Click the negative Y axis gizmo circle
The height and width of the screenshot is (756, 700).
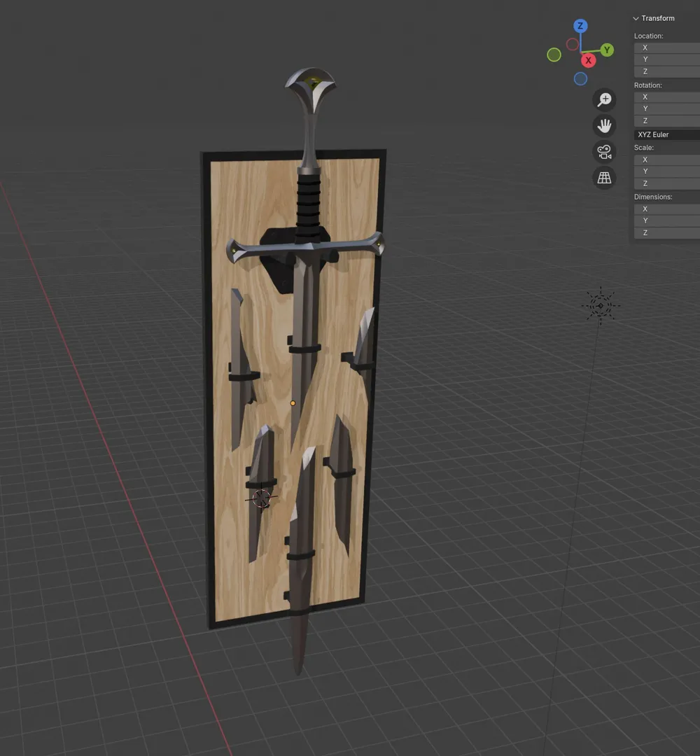554,55
